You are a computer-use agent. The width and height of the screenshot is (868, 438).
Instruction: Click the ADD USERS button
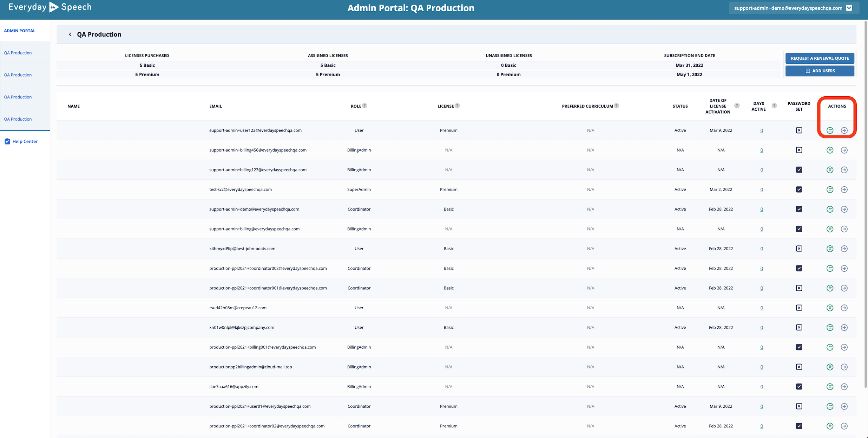pos(820,71)
